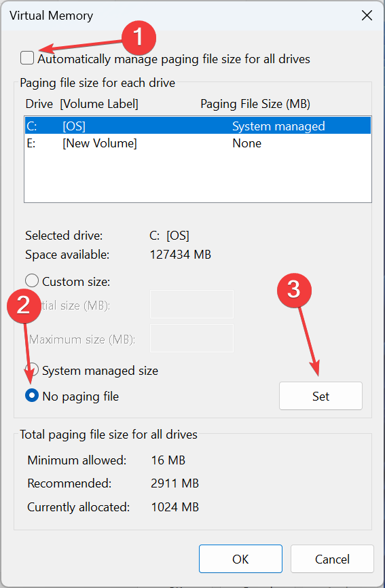Select No paging file option

click(32, 395)
